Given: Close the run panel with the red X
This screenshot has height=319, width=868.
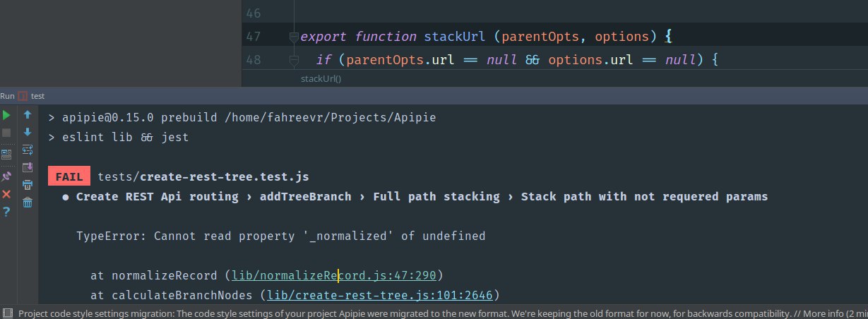Looking at the screenshot, I should 6,193.
